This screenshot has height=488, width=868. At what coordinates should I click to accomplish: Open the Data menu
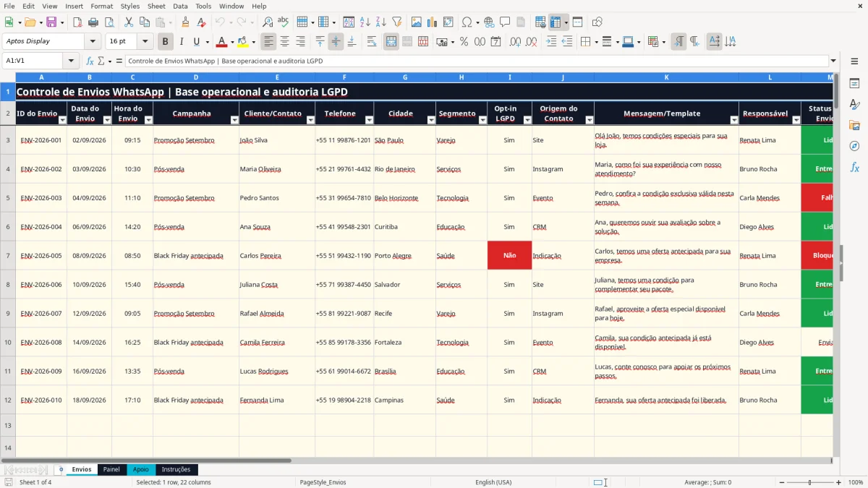click(x=180, y=6)
